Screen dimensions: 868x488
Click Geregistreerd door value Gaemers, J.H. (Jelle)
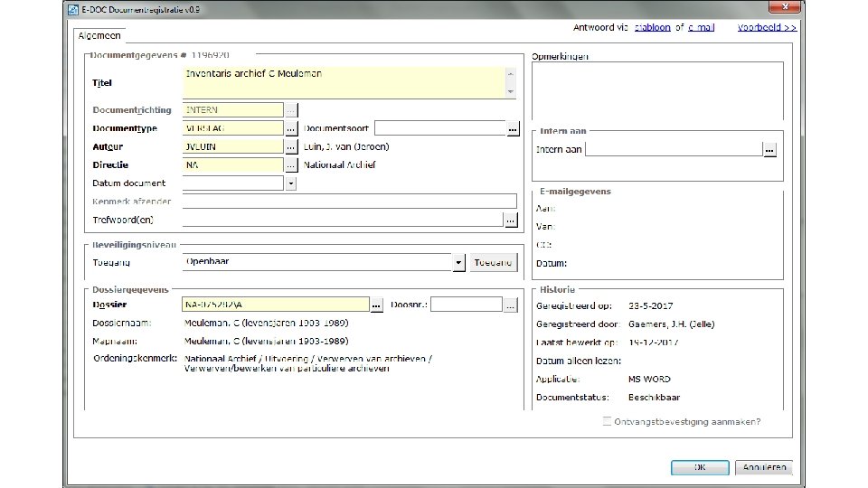pos(672,324)
